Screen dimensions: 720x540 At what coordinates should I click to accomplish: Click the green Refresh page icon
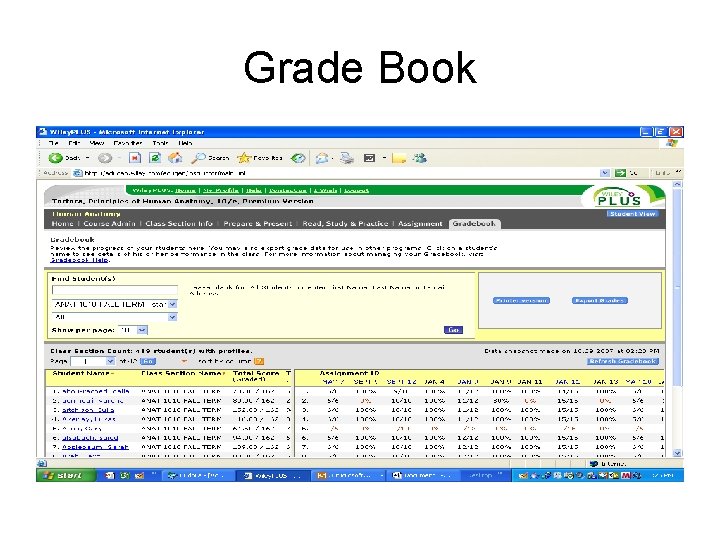155,158
